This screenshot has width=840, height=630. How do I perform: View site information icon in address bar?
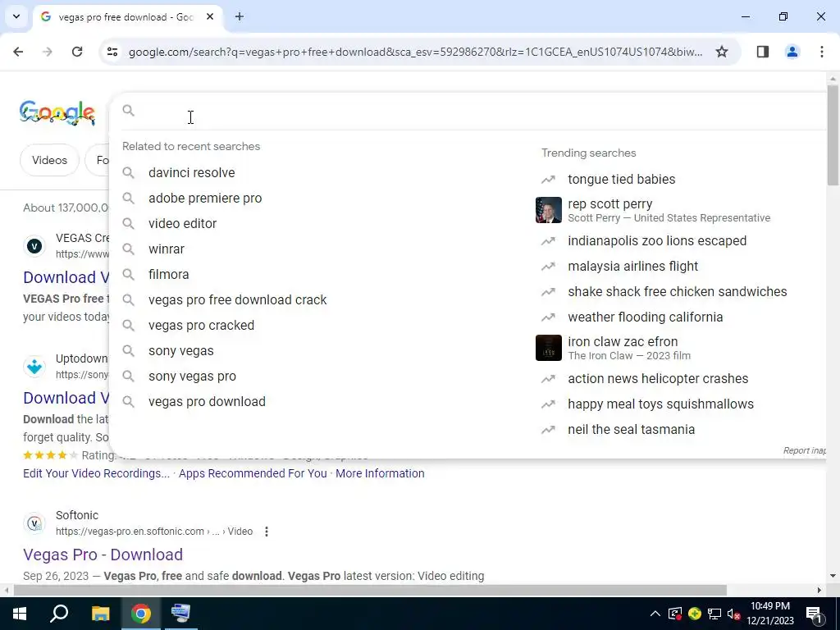pyautogui.click(x=112, y=52)
